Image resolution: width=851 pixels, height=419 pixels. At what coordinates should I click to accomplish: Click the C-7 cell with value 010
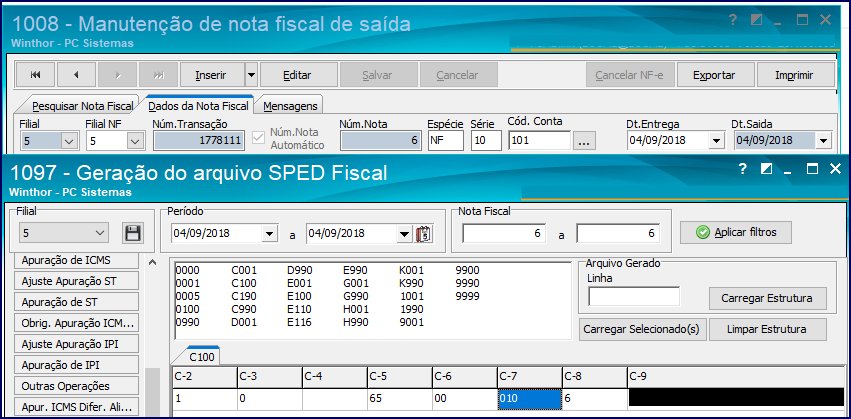(x=529, y=398)
